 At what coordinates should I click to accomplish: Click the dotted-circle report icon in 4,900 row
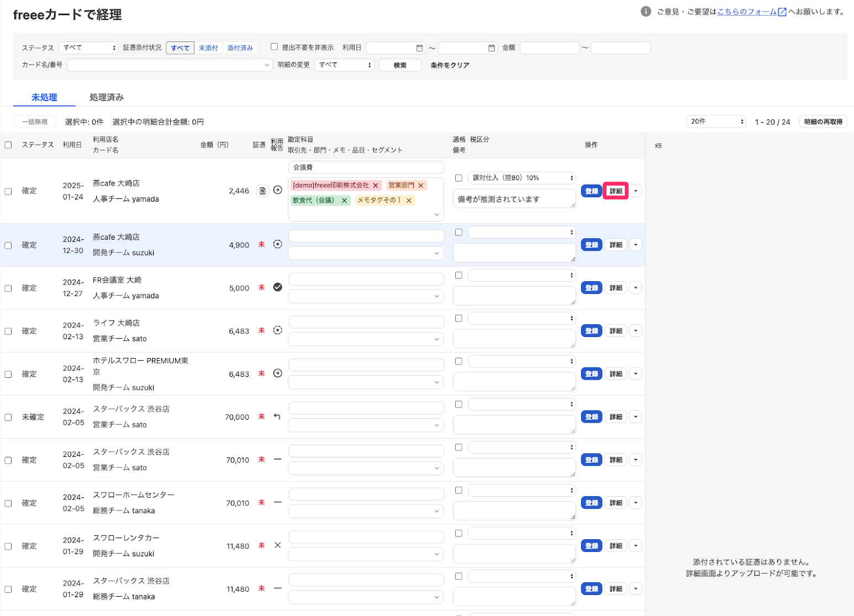pos(278,244)
